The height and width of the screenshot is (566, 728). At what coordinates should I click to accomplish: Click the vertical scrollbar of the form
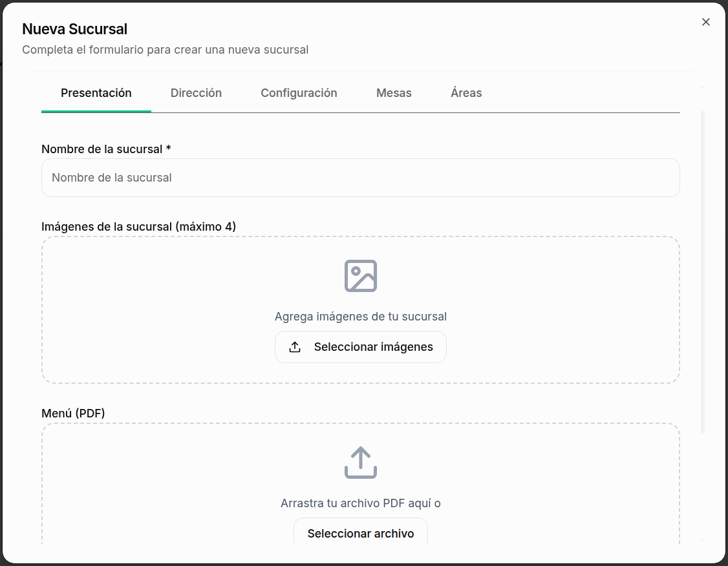click(x=703, y=271)
